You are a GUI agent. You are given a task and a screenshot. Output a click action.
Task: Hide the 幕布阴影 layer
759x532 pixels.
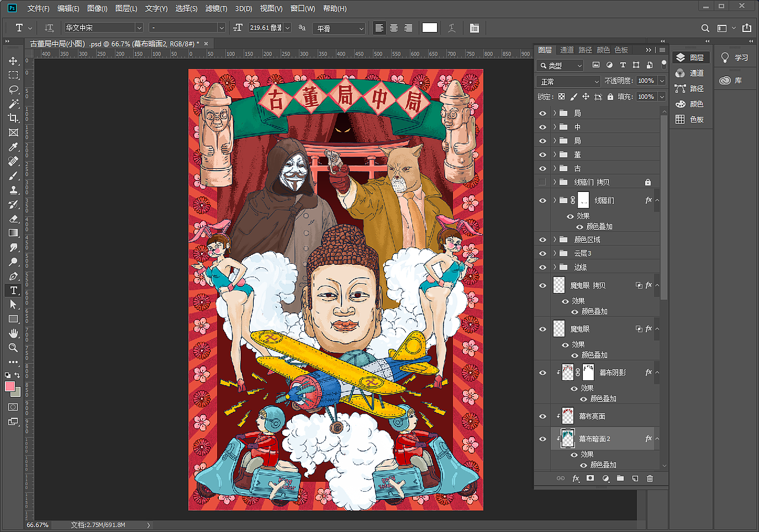pyautogui.click(x=543, y=373)
